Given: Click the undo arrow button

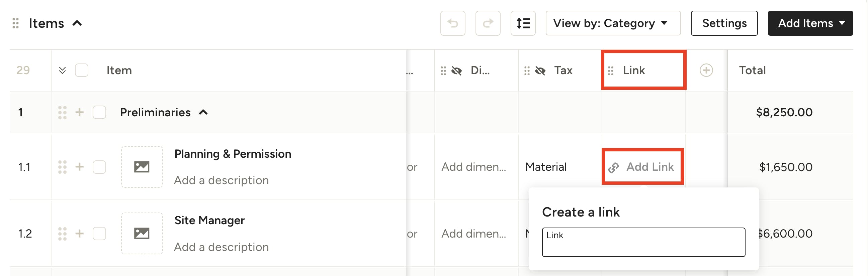Looking at the screenshot, I should 452,23.
